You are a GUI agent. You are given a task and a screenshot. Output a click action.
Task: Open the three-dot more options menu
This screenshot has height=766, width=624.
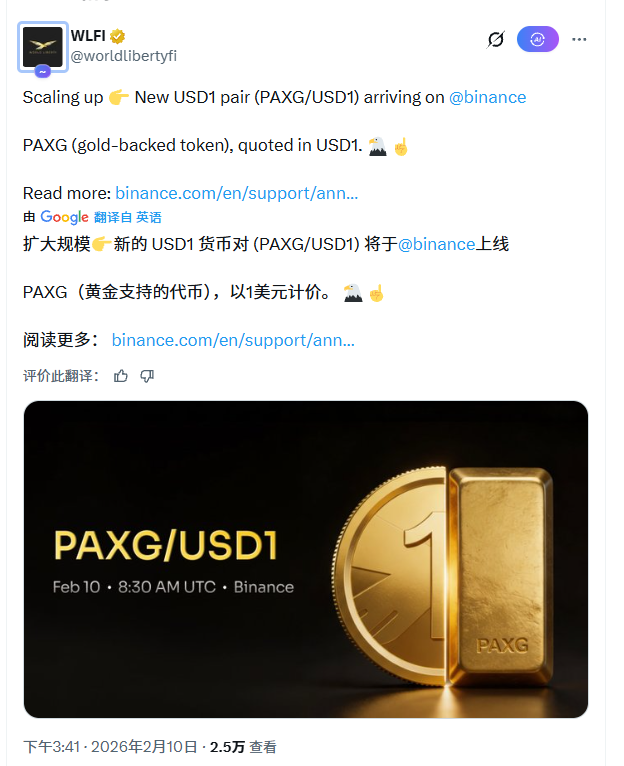click(579, 40)
